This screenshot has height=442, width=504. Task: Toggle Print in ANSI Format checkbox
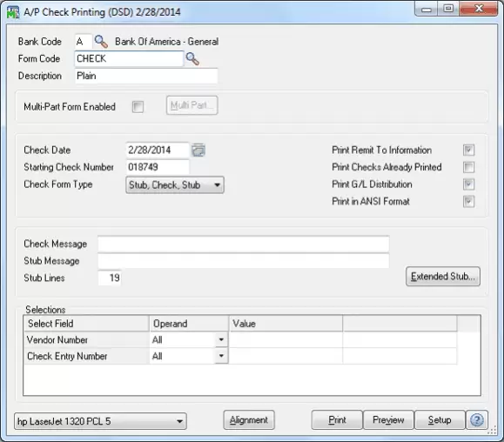pyautogui.click(x=468, y=202)
